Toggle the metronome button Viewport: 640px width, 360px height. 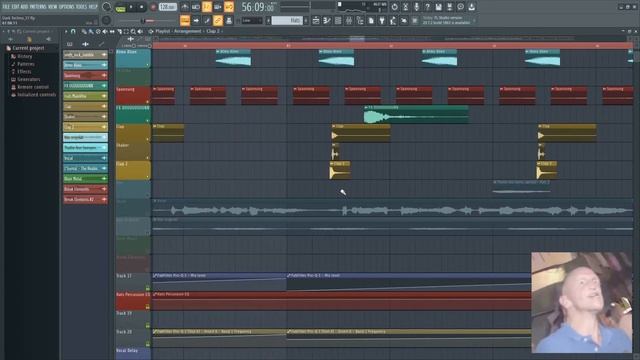[185, 7]
